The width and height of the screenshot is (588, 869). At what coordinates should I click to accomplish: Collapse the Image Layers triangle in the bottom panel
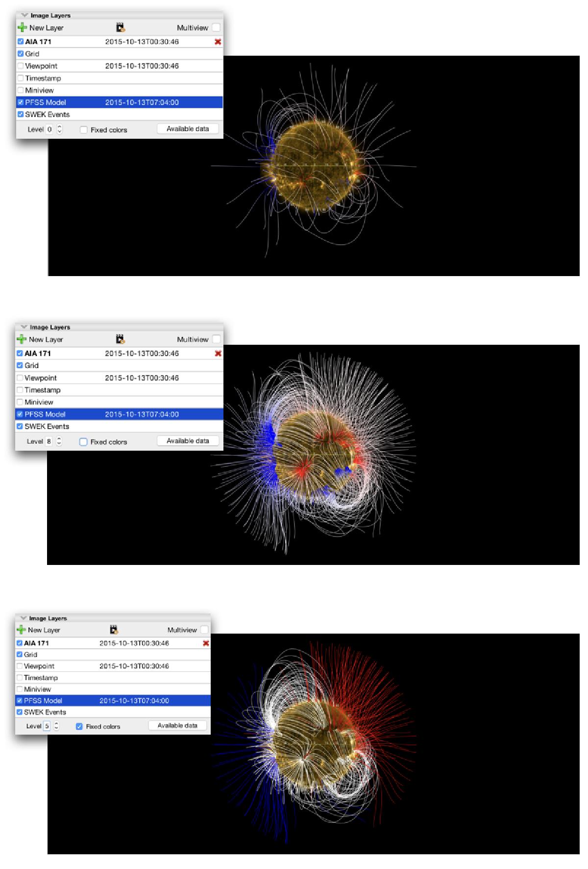[x=23, y=618]
